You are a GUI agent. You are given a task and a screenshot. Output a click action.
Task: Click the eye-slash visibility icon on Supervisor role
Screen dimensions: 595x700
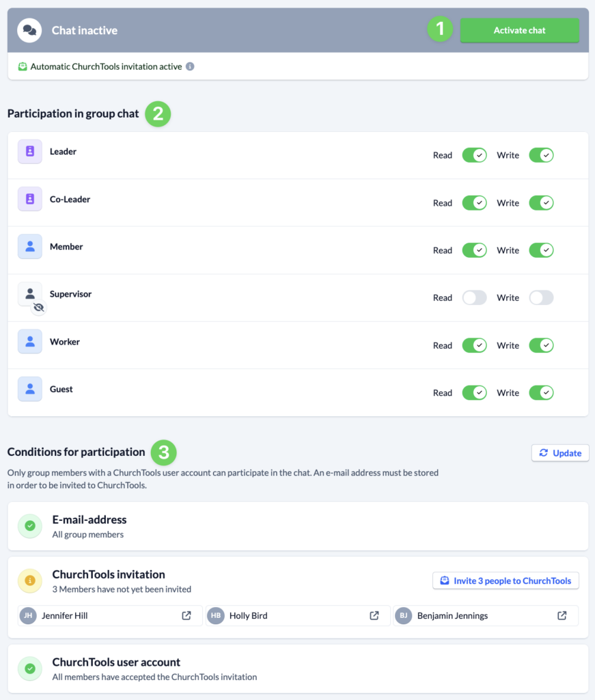click(38, 308)
